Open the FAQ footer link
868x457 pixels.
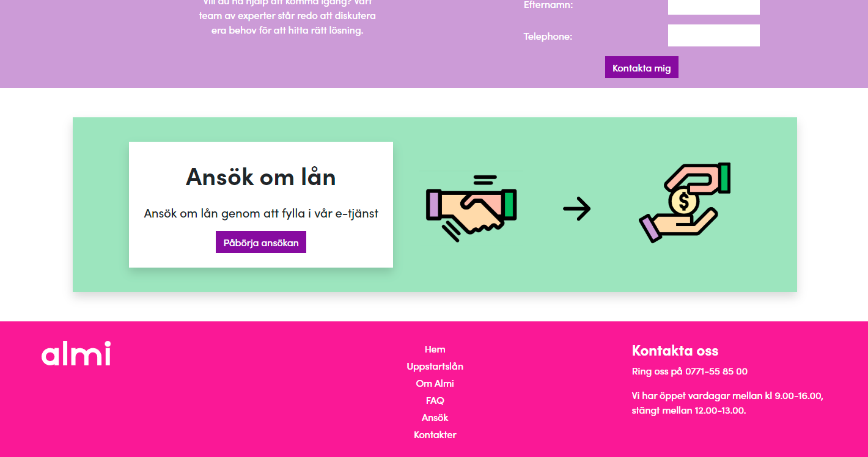tap(435, 401)
